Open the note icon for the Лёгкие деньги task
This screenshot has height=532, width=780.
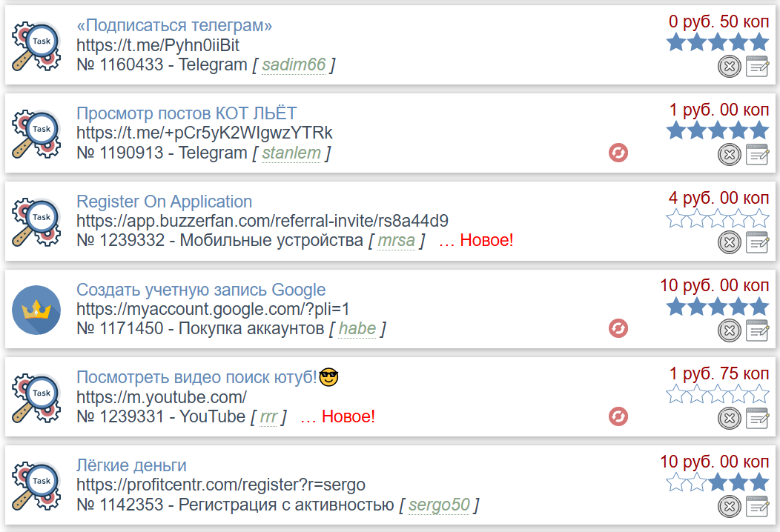pos(757,506)
